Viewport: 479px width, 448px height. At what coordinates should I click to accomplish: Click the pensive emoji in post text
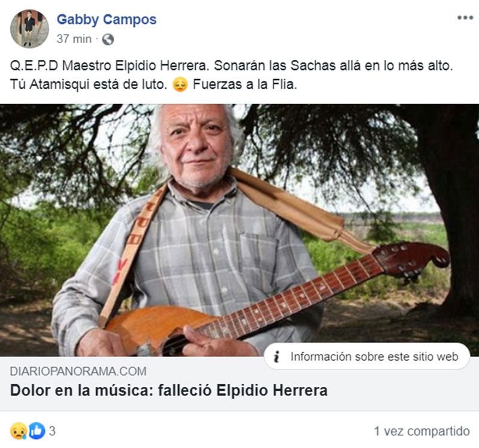point(180,84)
